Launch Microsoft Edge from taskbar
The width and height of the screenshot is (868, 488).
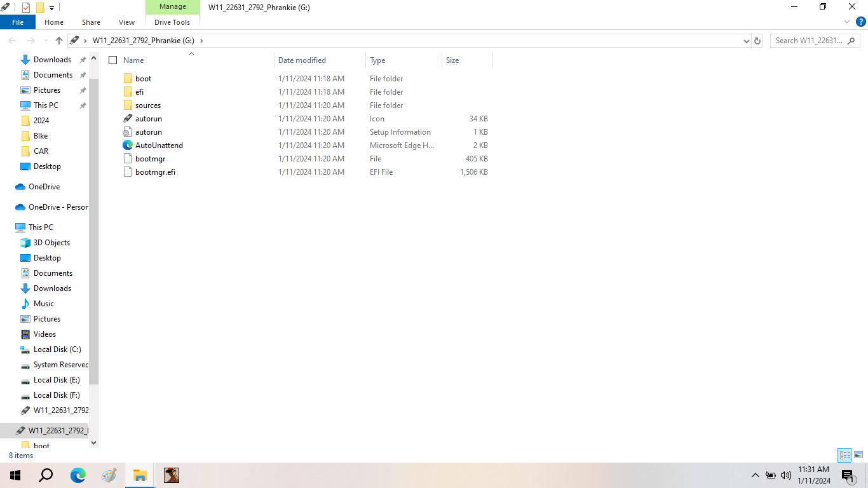click(x=78, y=475)
